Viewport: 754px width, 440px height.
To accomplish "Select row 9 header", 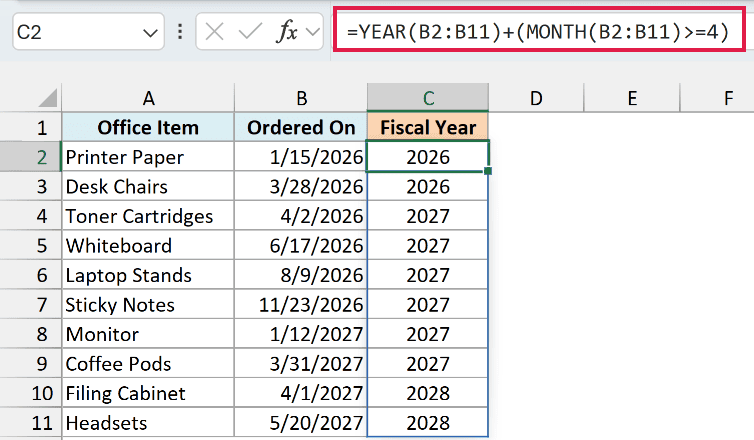I will click(31, 364).
